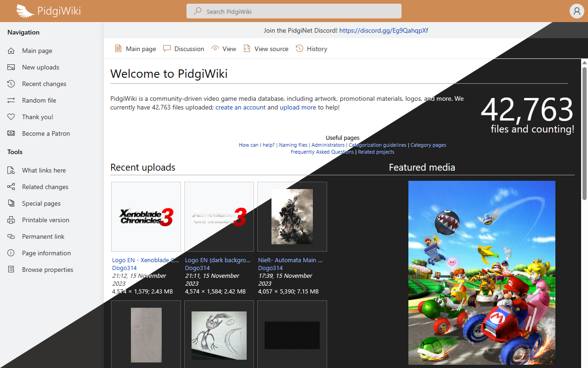This screenshot has height=368, width=588.
Task: Open the Discussion tab
Action: 183,48
